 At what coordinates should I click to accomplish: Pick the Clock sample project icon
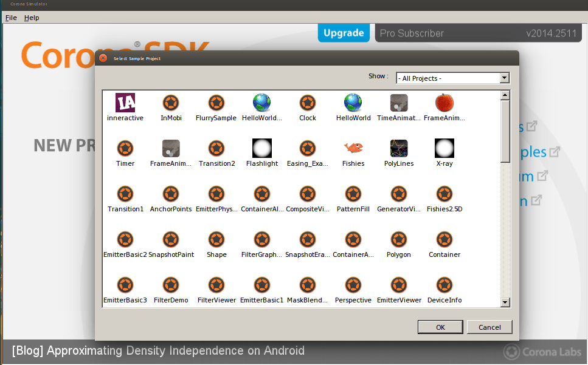tap(308, 103)
